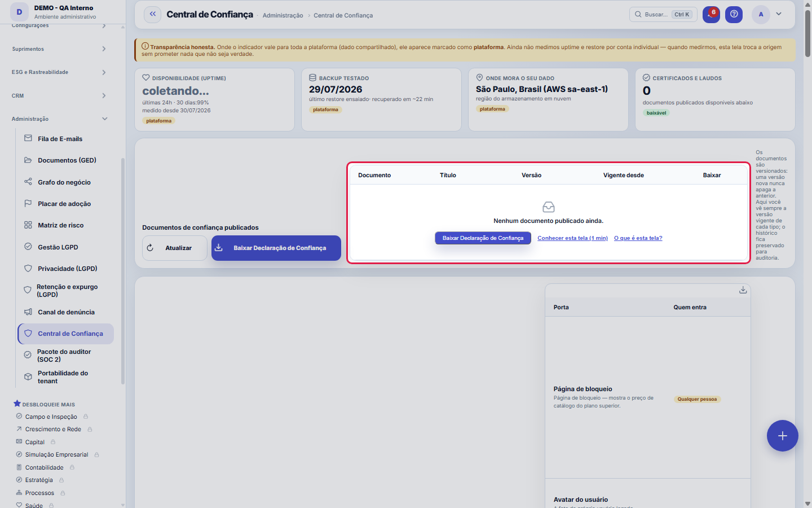This screenshot has width=812, height=508.
Task: Click the lock icon beside Contabilidade
Action: click(72, 467)
